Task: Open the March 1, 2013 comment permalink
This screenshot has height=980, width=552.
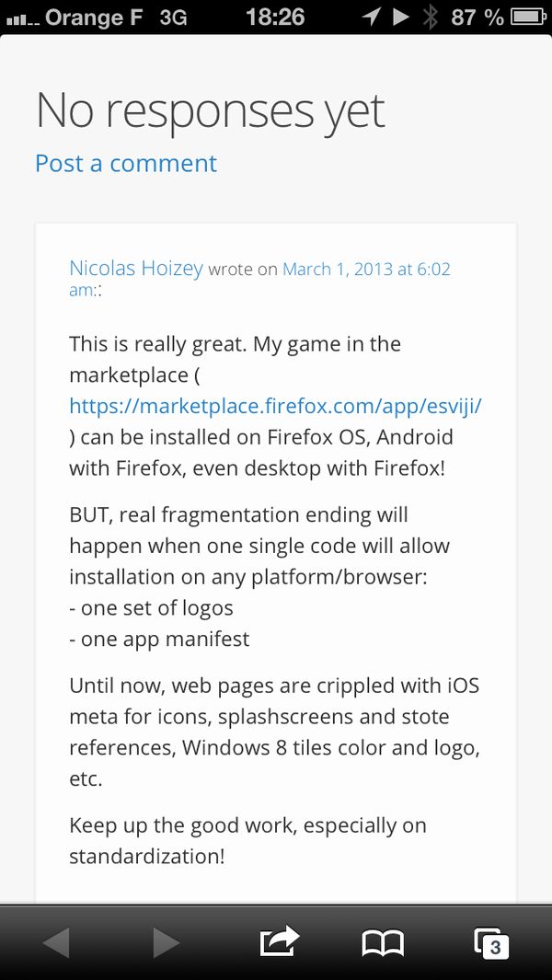Action: coord(366,269)
